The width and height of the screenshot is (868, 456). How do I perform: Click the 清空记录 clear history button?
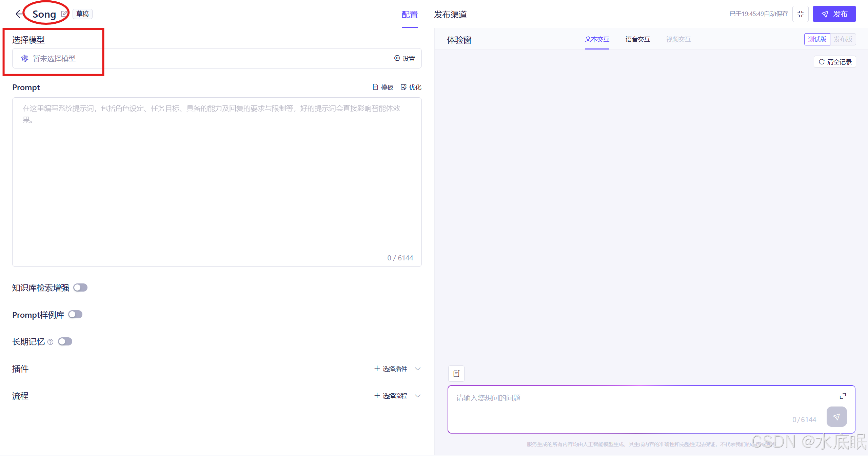[835, 62]
